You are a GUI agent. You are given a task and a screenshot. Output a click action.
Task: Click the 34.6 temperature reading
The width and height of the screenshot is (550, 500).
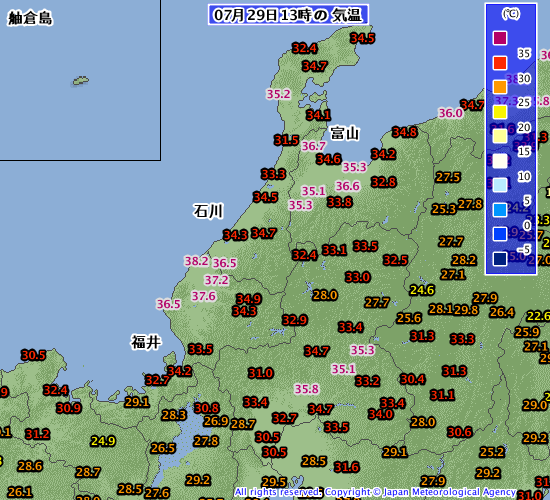click(329, 159)
